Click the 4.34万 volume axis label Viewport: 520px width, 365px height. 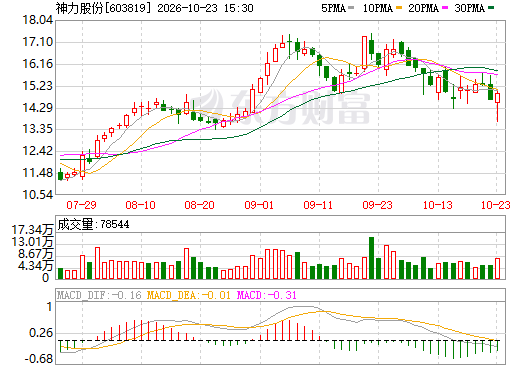click(35, 266)
